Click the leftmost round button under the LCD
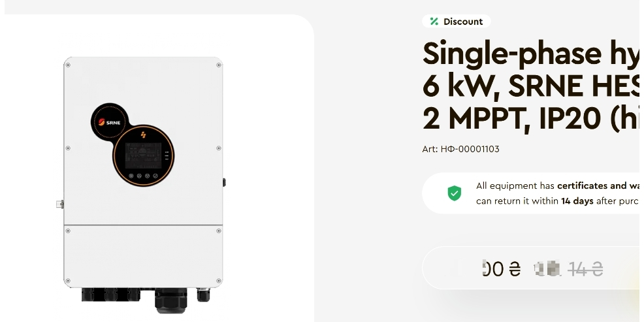This screenshot has height=322, width=644. 131,176
